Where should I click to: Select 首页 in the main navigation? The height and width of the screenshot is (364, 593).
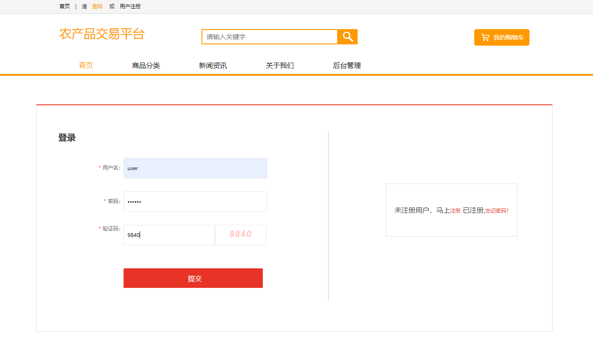[x=85, y=65]
